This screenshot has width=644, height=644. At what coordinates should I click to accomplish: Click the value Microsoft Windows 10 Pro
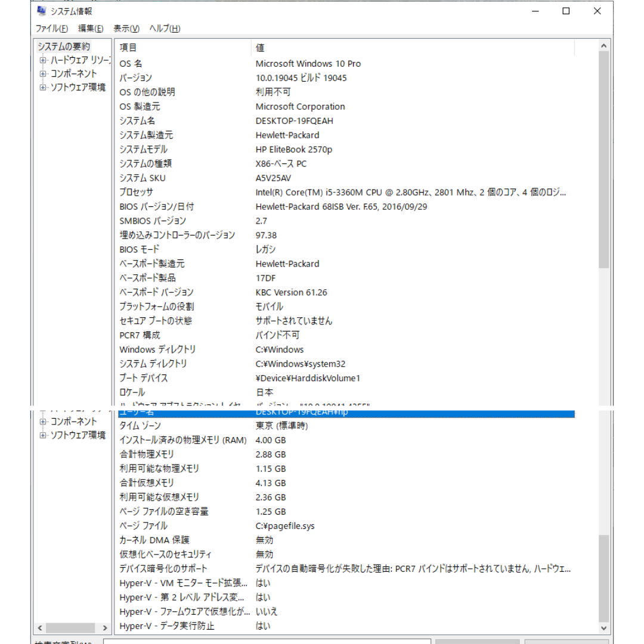tap(308, 64)
